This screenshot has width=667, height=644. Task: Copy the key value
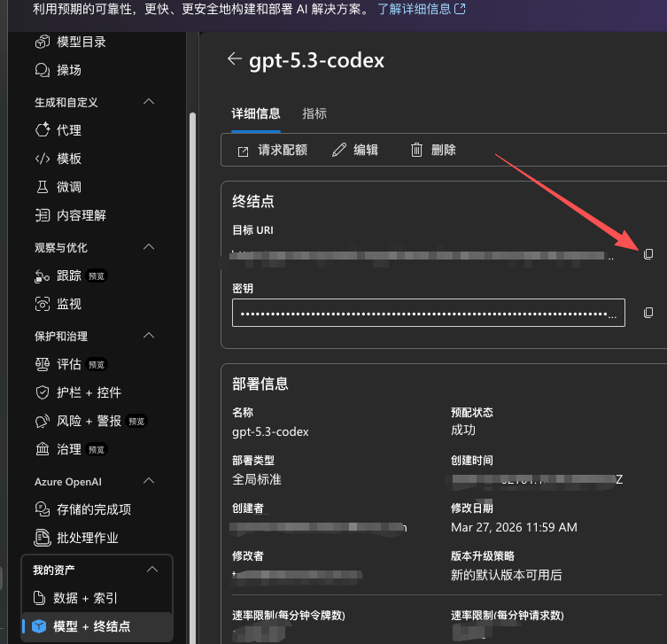[648, 313]
